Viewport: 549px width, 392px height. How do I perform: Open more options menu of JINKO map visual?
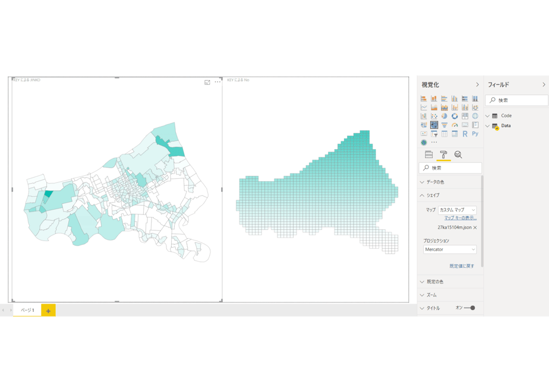[217, 82]
